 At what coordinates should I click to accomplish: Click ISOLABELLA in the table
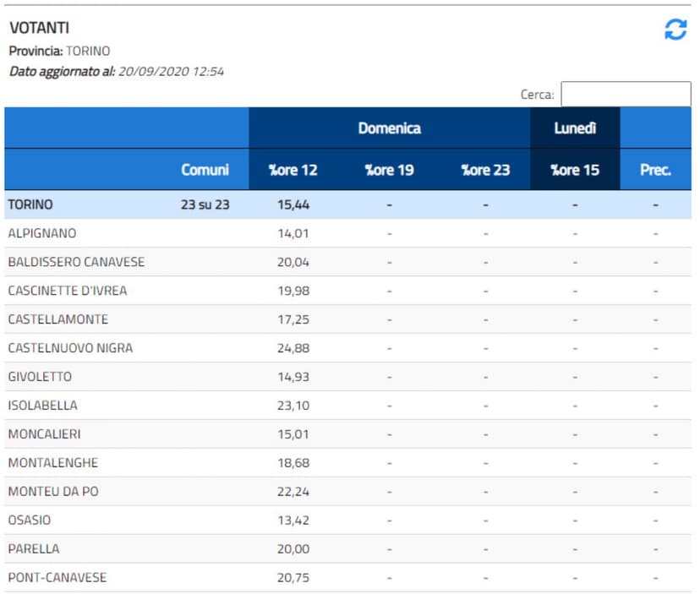[41, 406]
